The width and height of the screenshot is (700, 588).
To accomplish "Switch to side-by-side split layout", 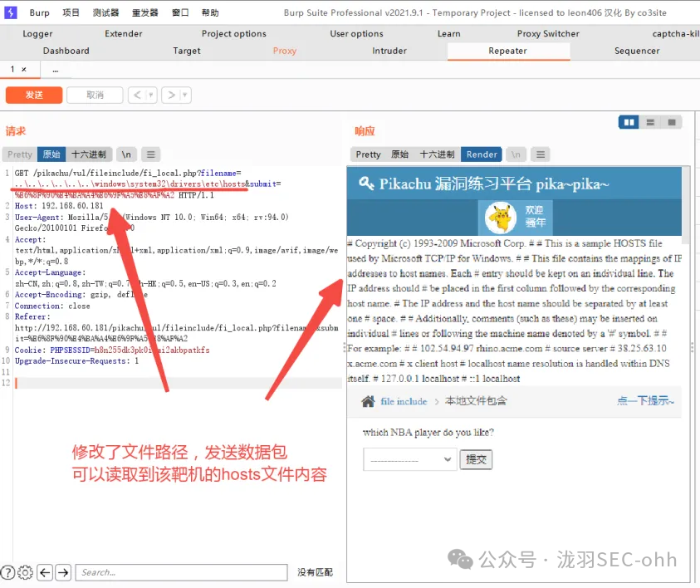I will [x=629, y=122].
